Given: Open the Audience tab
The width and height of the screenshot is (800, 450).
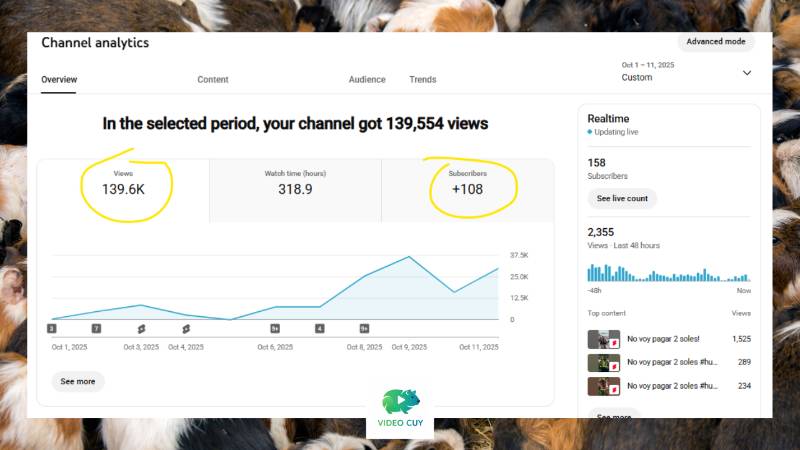Looking at the screenshot, I should [367, 79].
